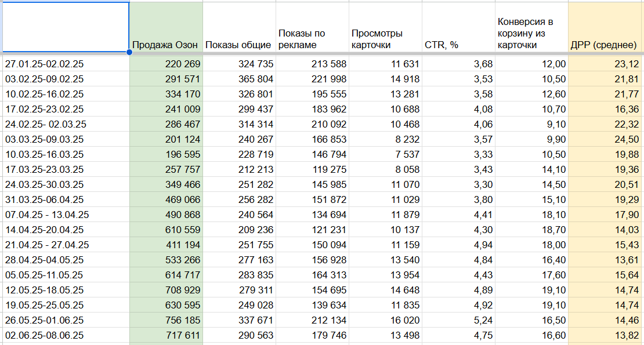Click the 'Показы по рекламе' header cell
Viewport: 644px width, 345px height.
point(312,39)
